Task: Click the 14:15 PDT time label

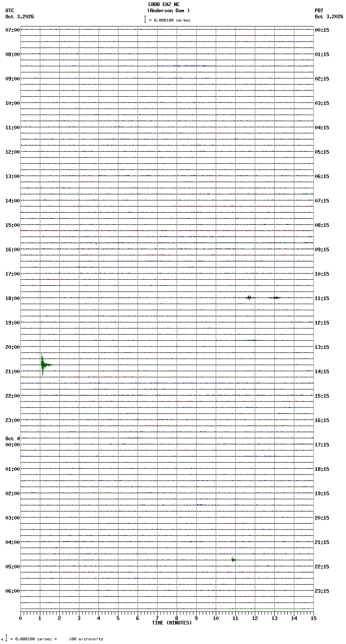Action: [322, 372]
